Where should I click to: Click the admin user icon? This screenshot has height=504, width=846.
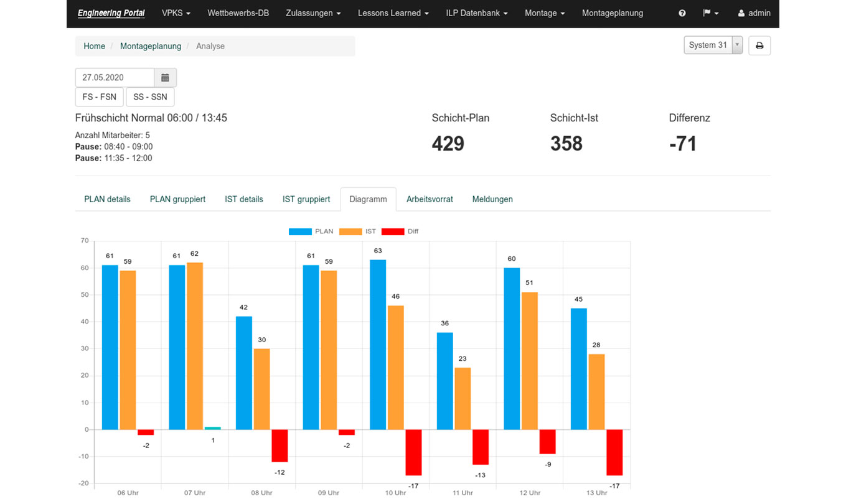pos(741,13)
